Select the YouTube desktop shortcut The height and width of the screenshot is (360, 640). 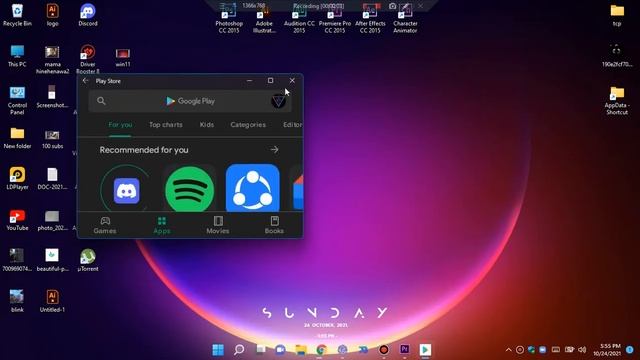point(17,220)
